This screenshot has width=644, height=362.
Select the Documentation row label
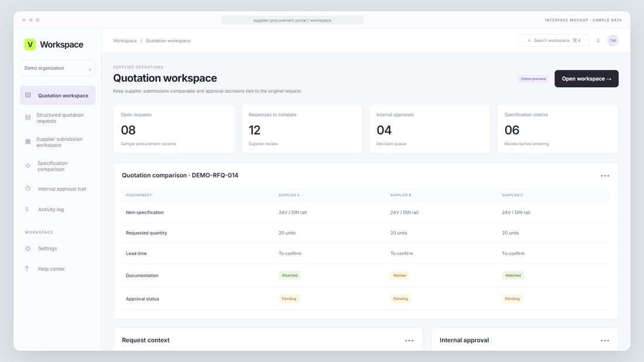pyautogui.click(x=142, y=275)
